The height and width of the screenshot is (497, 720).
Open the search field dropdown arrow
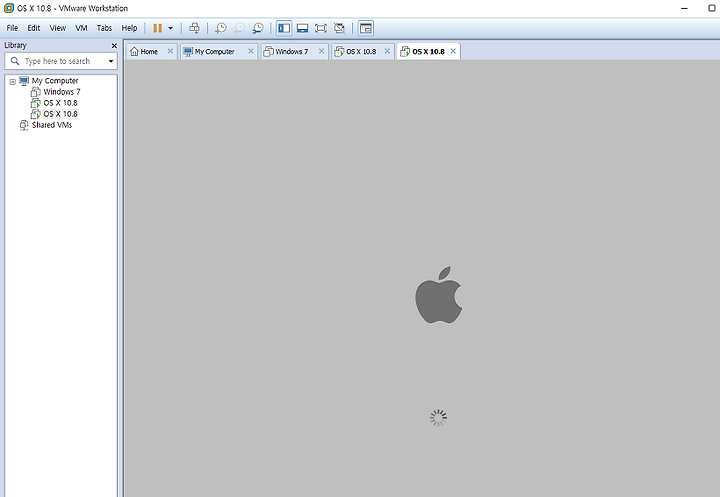(x=111, y=61)
